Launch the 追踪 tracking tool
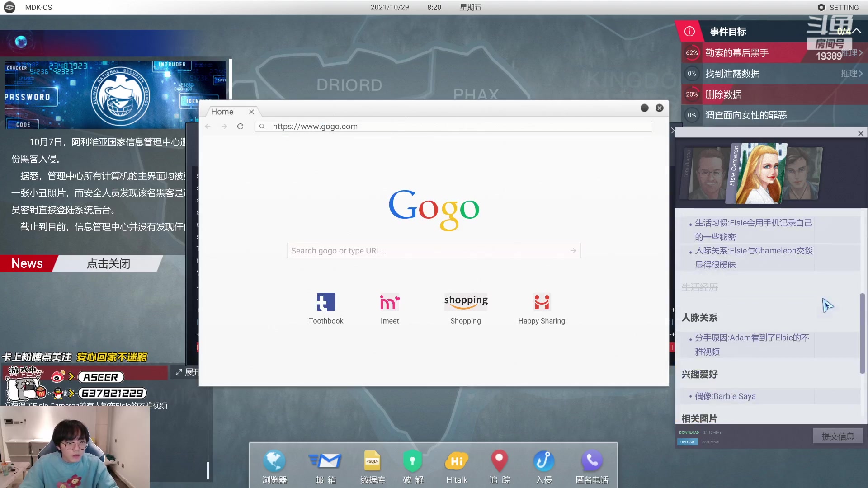Viewport: 868px width, 488px height. click(x=499, y=462)
